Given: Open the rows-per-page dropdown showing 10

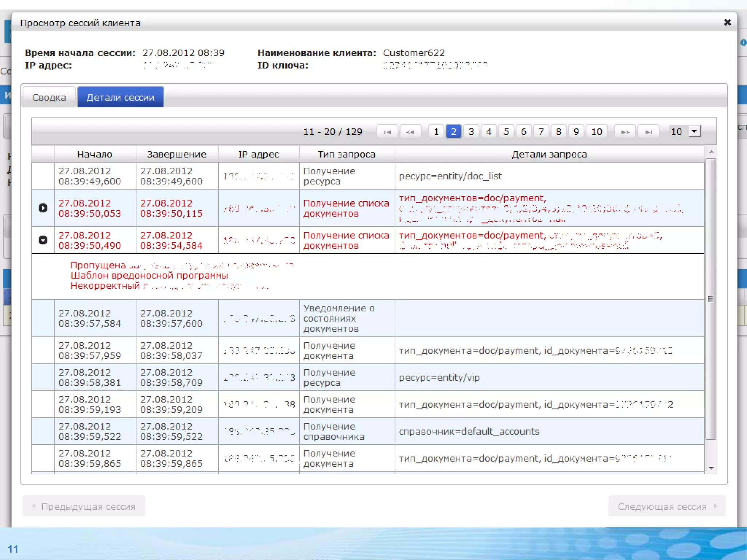Looking at the screenshot, I should pyautogui.click(x=694, y=131).
